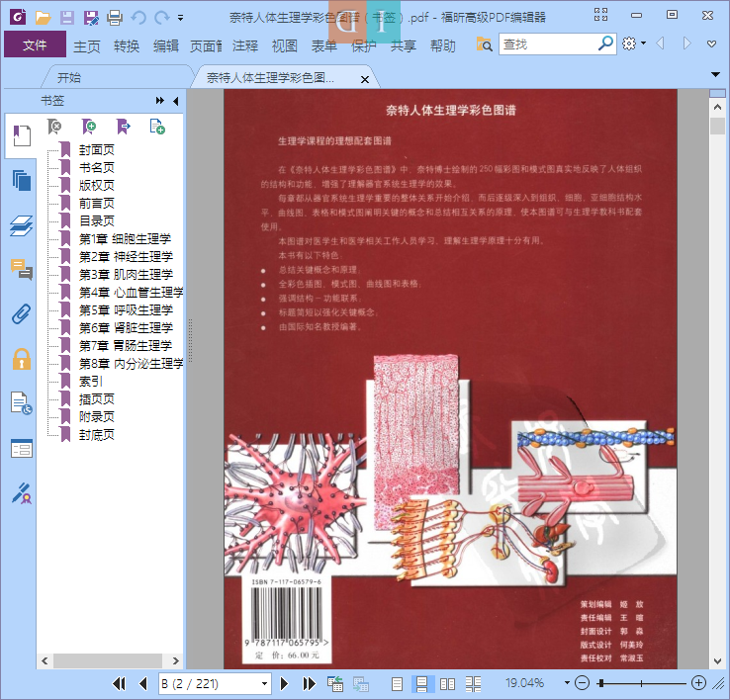
Task: Click the add new bookmark icon
Action: coord(88,127)
